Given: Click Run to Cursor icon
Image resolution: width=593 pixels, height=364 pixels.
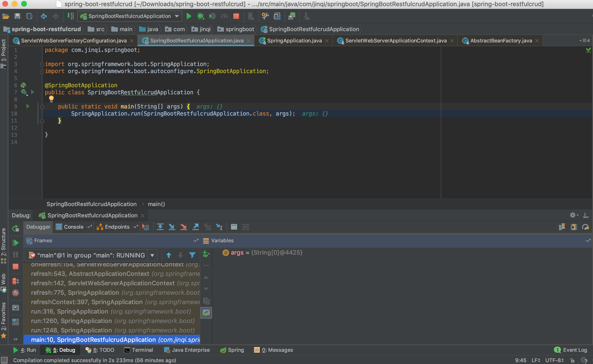Looking at the screenshot, I should [x=219, y=227].
